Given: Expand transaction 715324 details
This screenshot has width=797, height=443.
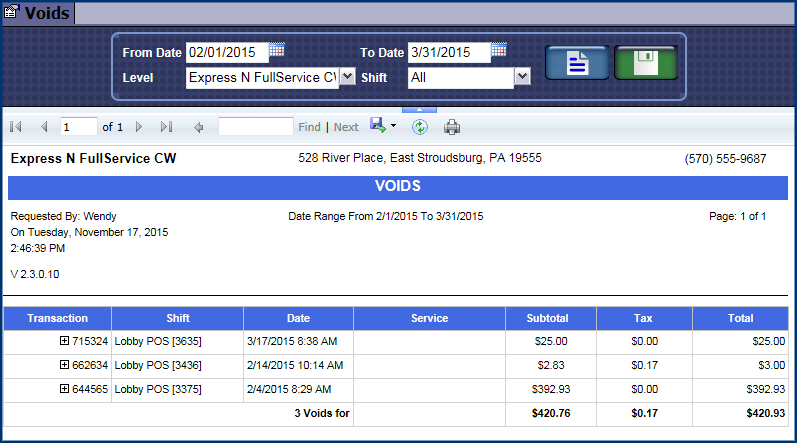Looking at the screenshot, I should (65, 341).
